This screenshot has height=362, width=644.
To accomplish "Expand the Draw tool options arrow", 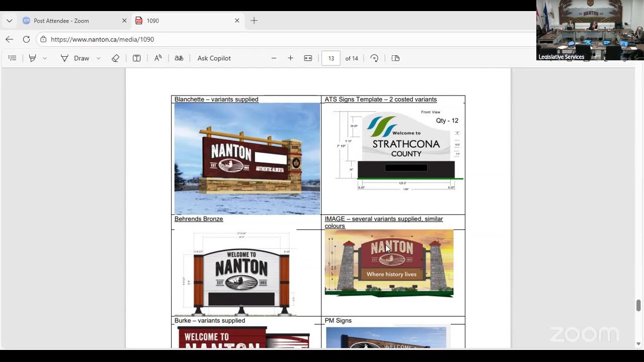I will [99, 58].
